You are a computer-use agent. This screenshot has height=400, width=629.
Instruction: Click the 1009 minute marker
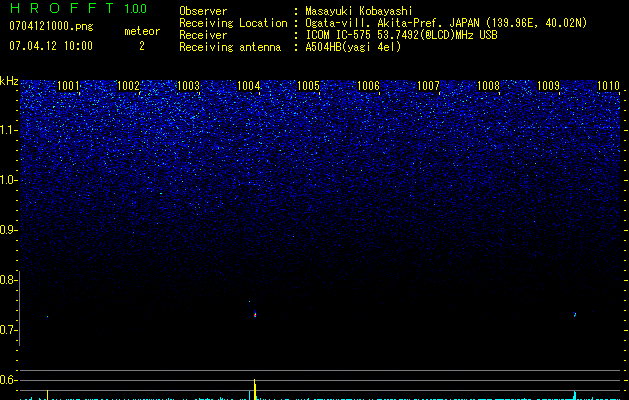coord(548,86)
